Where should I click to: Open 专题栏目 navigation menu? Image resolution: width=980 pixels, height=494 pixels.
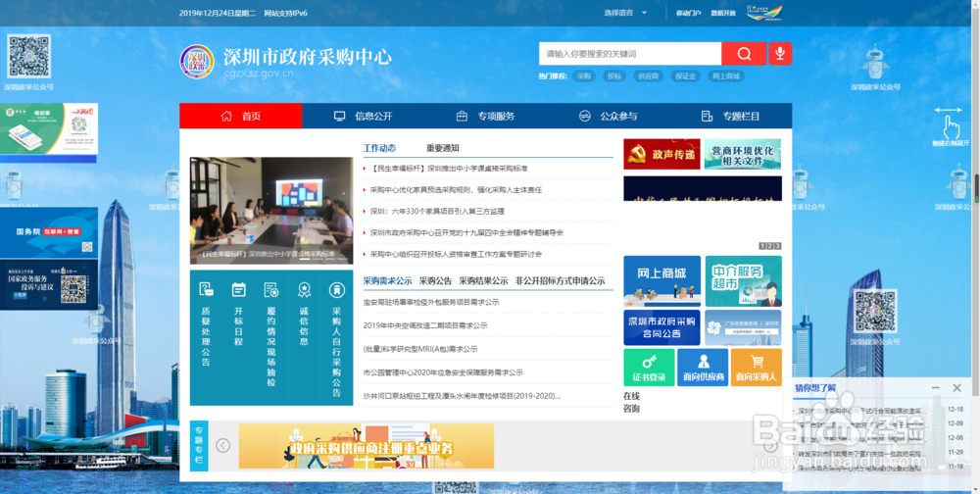point(731,116)
